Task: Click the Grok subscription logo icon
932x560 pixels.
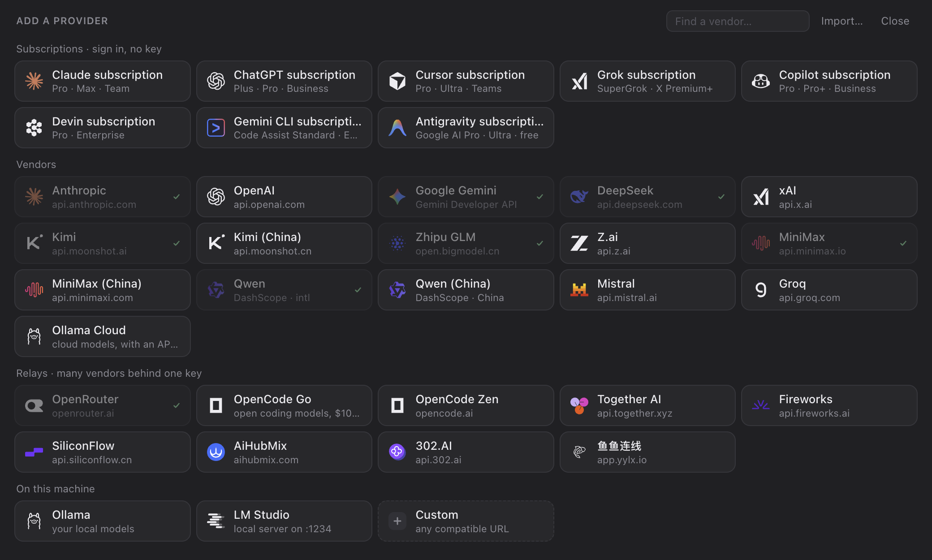Action: (x=579, y=81)
